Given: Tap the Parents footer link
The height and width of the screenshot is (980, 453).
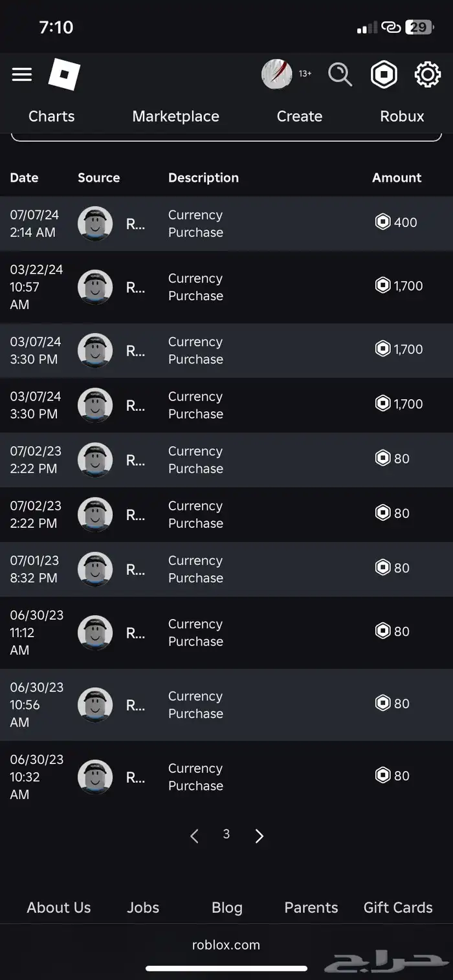Looking at the screenshot, I should (x=311, y=908).
